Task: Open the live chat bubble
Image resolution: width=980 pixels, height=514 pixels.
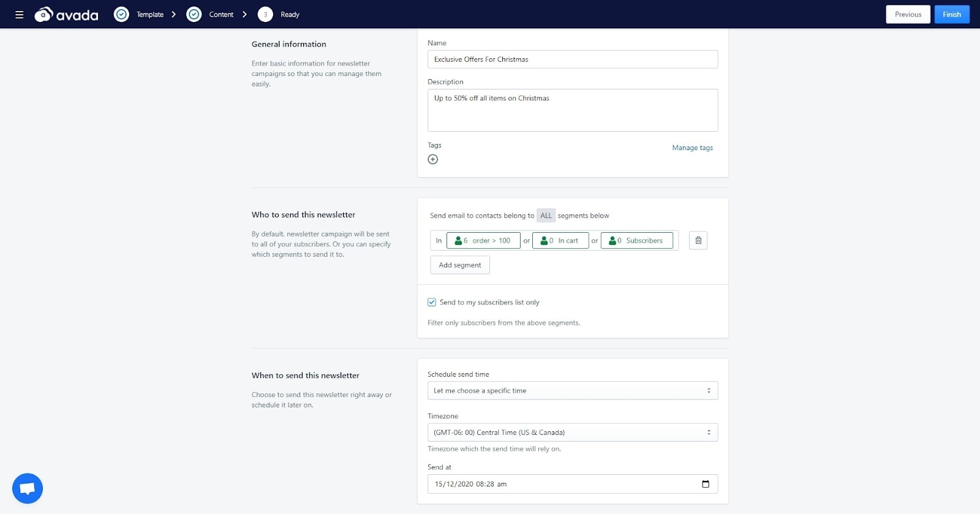Action: coord(28,488)
